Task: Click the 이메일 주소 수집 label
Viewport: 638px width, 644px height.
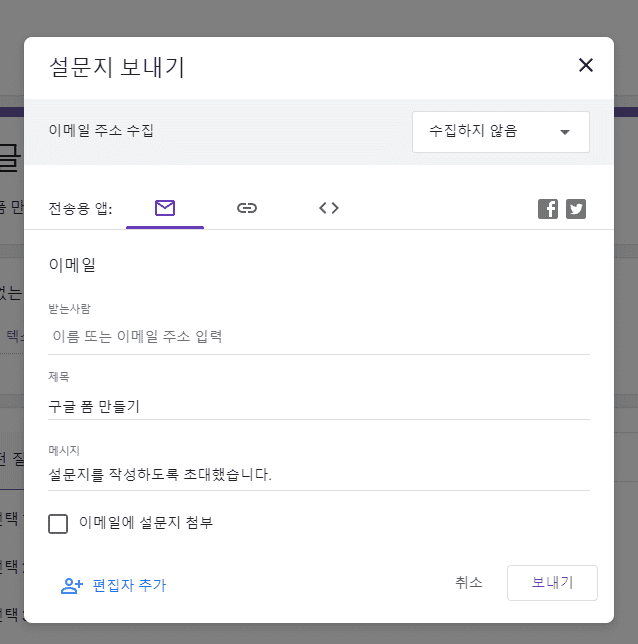Action: (101, 131)
